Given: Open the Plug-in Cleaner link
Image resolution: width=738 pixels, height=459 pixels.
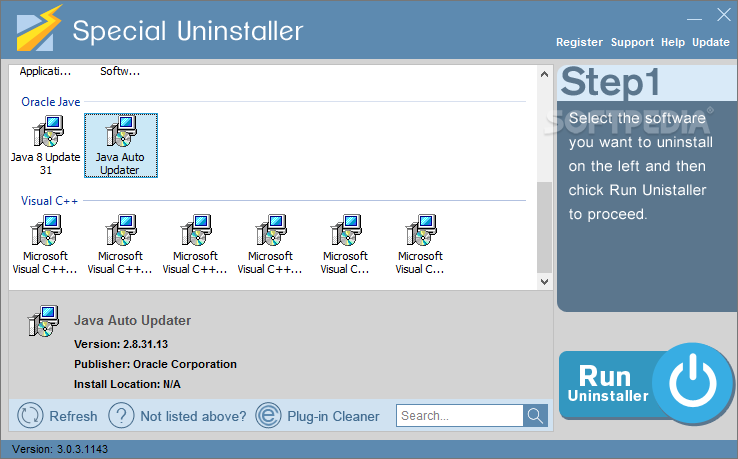Looking at the screenshot, I should pos(333,416).
